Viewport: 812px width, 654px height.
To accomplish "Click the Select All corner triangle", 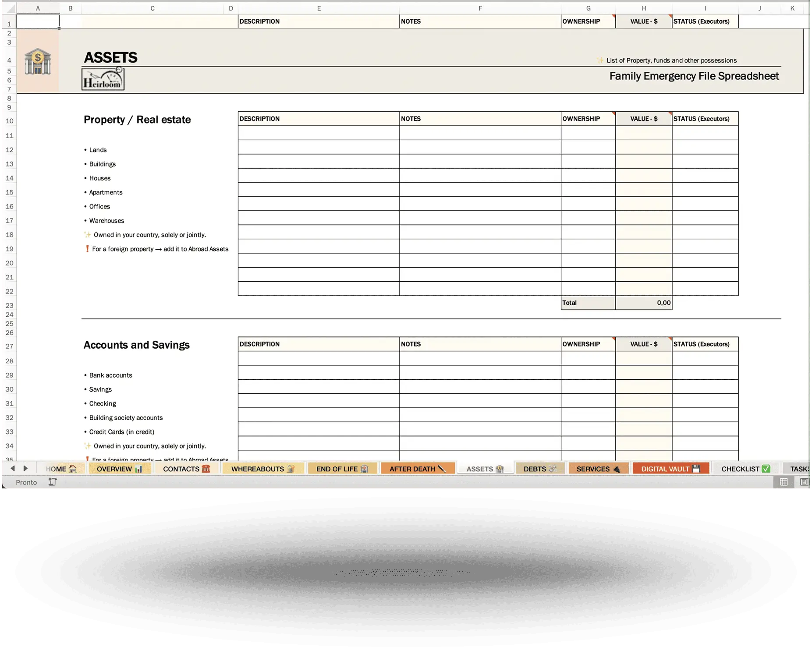I will pos(10,8).
